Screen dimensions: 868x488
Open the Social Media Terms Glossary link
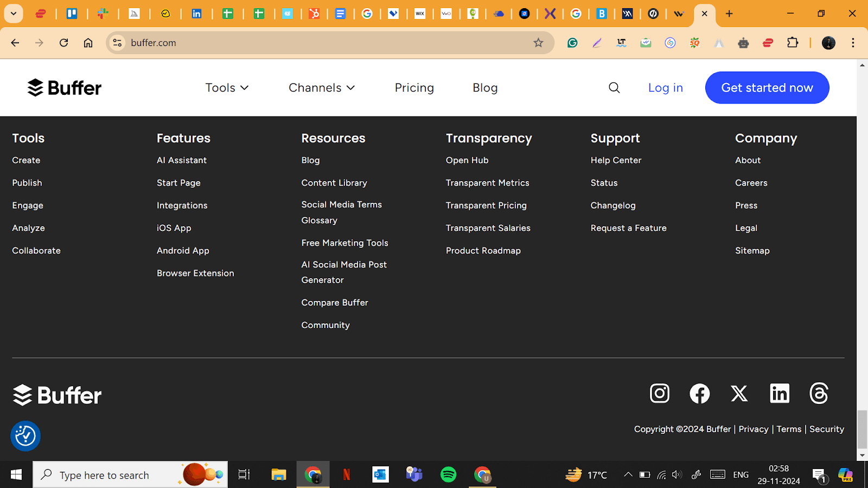pos(342,213)
